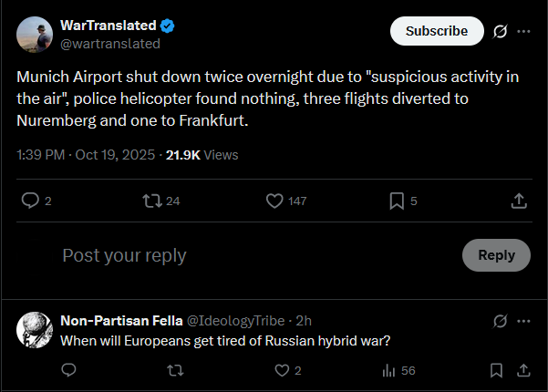Click the Grok icon on main post
Image resolution: width=548 pixels, height=392 pixels.
pyautogui.click(x=500, y=31)
